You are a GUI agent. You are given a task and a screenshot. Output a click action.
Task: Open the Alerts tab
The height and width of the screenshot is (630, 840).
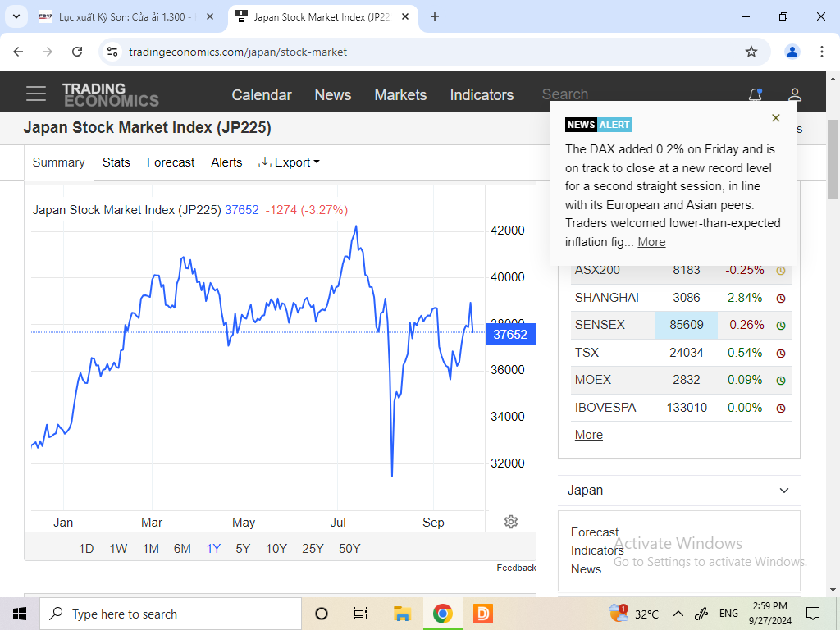point(226,162)
